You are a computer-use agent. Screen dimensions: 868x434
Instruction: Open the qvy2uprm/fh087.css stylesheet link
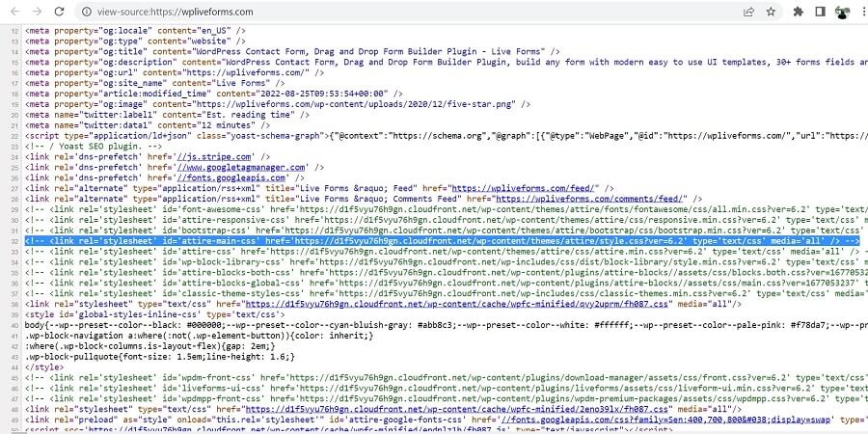458,304
